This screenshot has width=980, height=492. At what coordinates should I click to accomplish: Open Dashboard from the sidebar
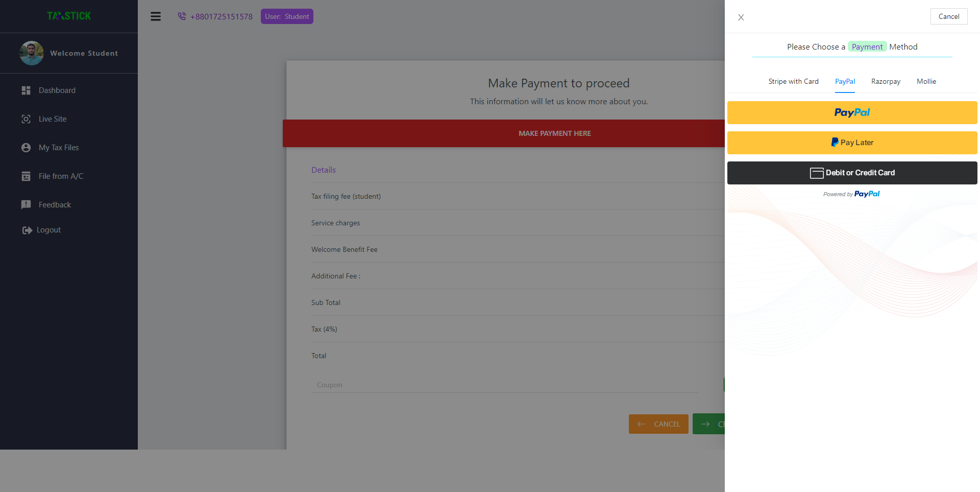point(57,90)
